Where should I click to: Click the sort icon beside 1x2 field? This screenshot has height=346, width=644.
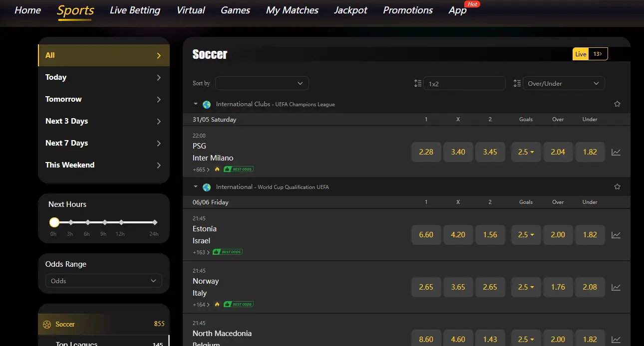click(418, 84)
